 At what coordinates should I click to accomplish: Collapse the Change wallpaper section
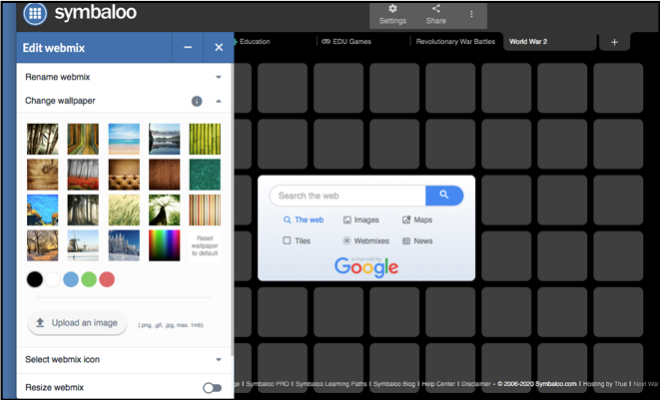coord(218,101)
